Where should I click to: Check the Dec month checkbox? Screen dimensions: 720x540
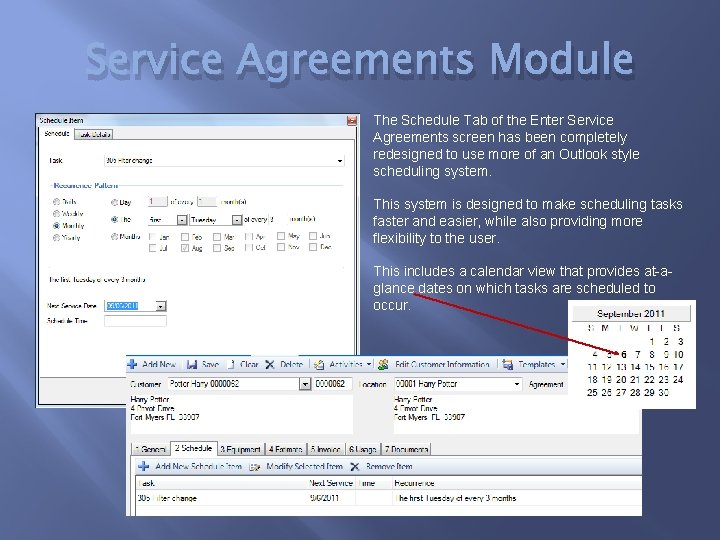click(x=313, y=247)
